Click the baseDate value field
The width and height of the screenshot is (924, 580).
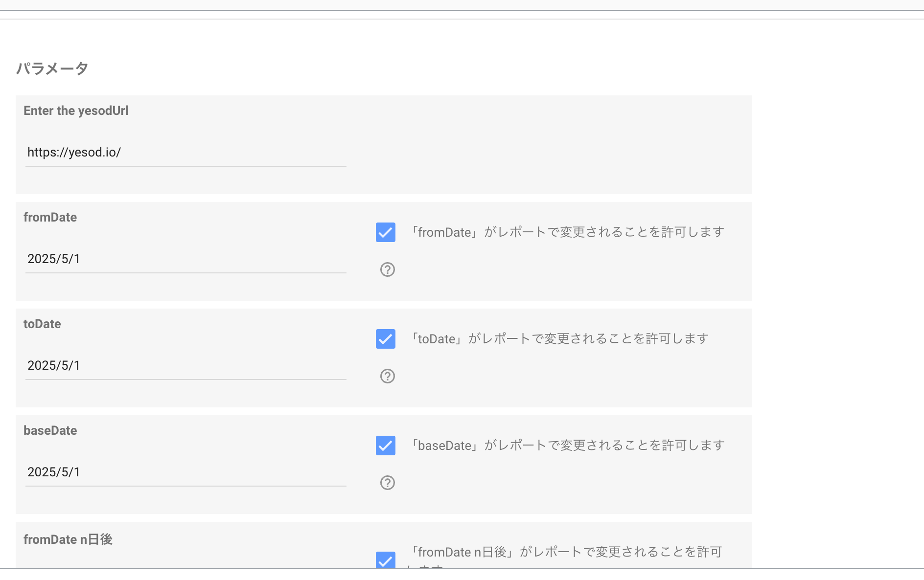(x=186, y=472)
